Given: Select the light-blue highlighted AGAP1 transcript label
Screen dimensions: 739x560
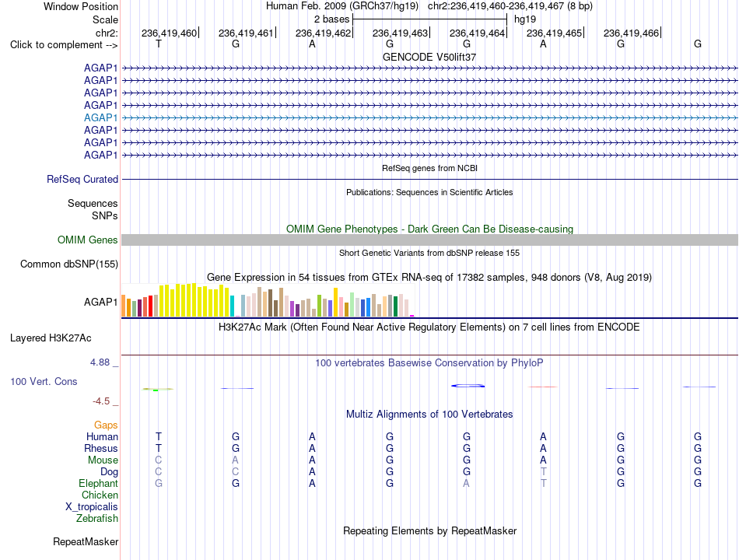Looking at the screenshot, I should coord(101,117).
